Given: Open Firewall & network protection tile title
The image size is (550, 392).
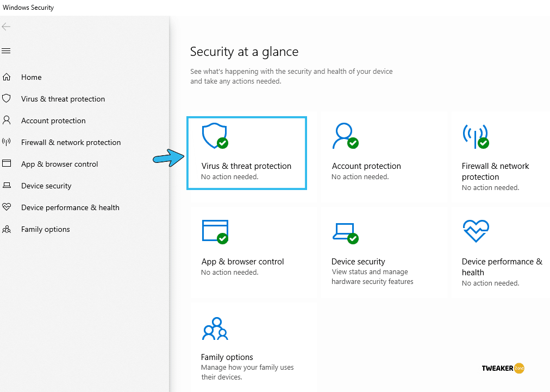Looking at the screenshot, I should [495, 172].
